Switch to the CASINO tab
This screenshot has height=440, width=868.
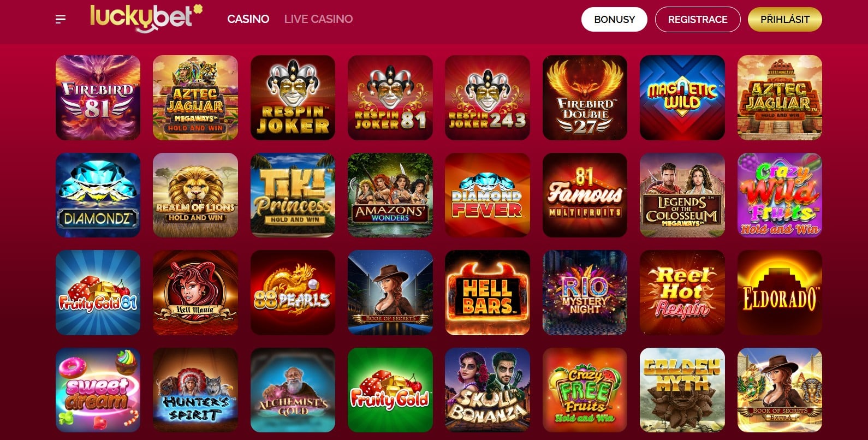[x=248, y=19]
